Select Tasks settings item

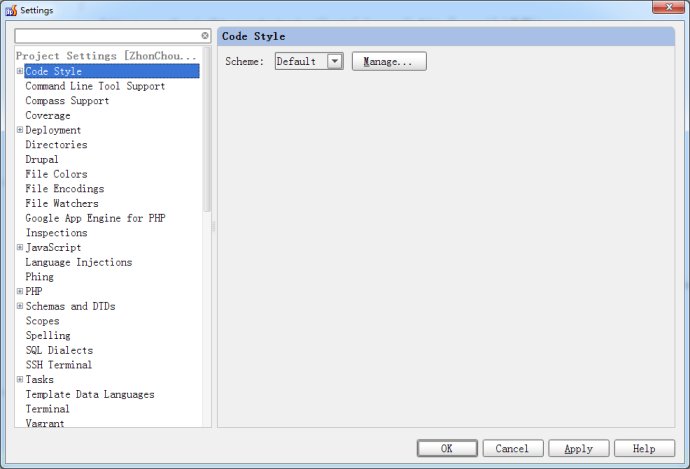(40, 379)
